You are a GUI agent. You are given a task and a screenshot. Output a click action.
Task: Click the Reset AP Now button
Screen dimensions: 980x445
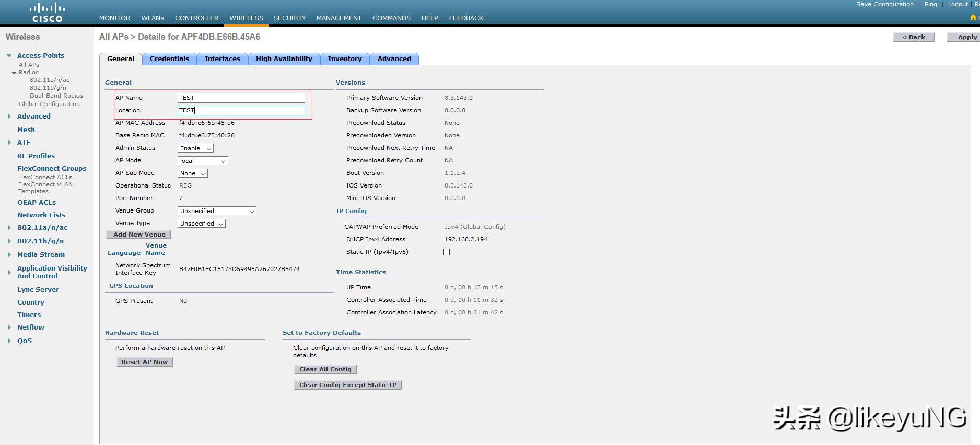point(145,362)
